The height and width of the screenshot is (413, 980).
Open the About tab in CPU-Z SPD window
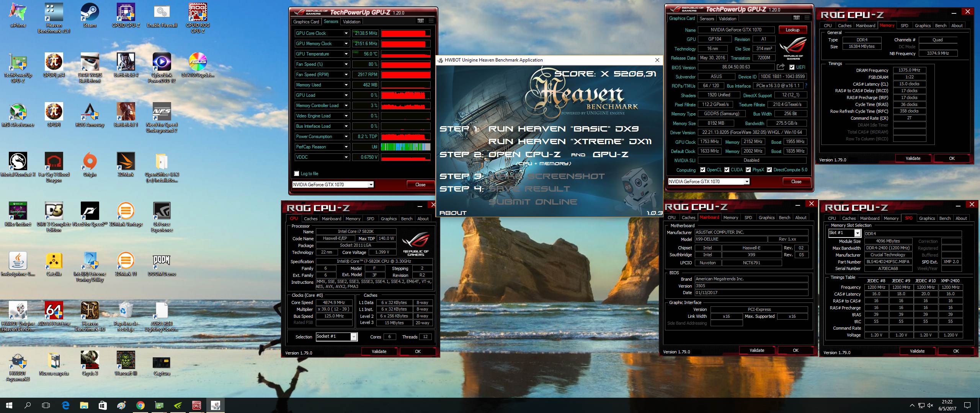click(961, 218)
